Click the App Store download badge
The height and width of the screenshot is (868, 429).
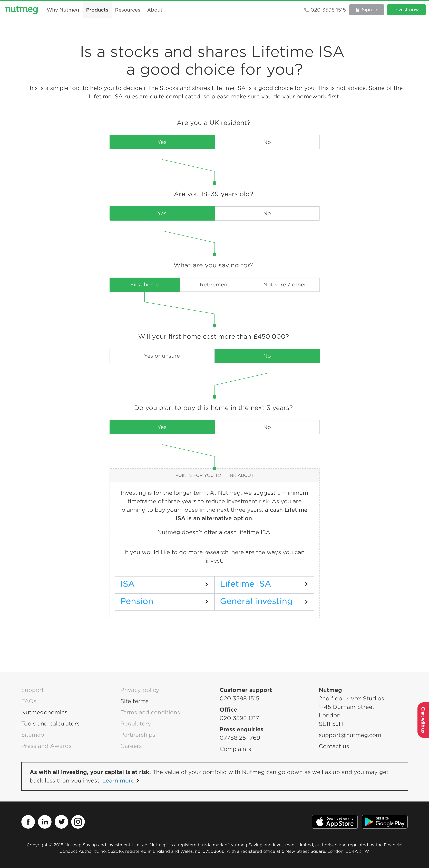335,822
